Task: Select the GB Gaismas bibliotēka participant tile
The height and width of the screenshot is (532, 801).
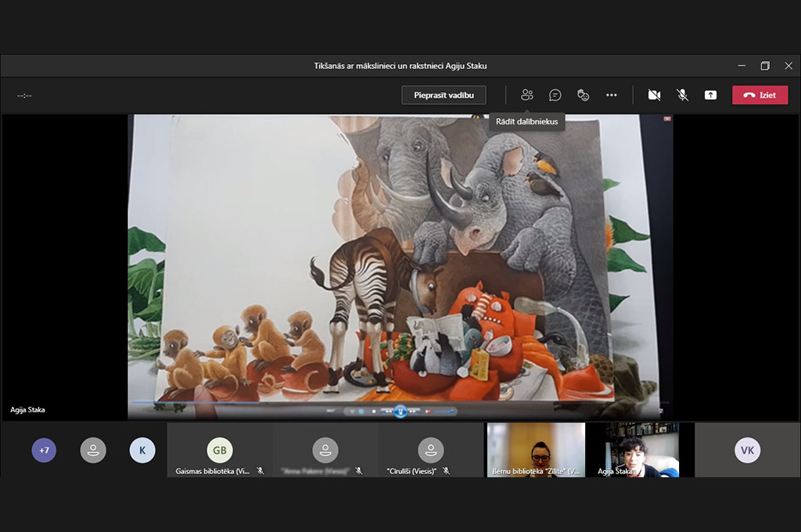Action: (220, 450)
